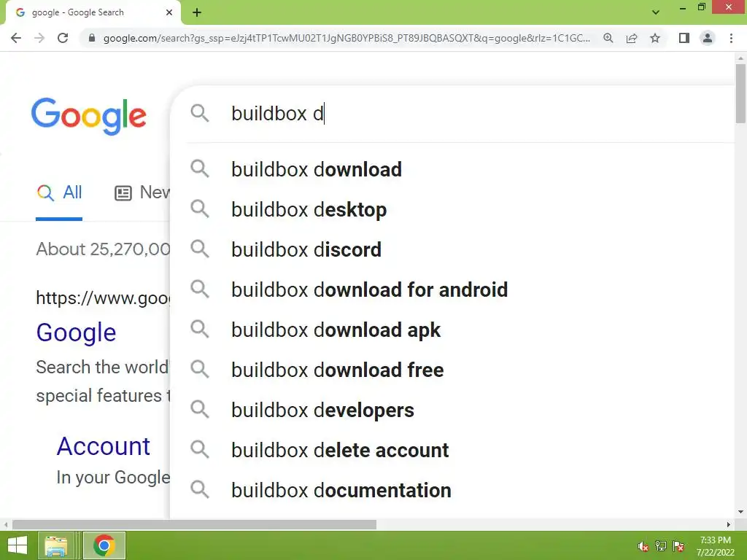Viewport: 747px width, 560px height.
Task: Open the Chrome three-dot menu
Action: pos(731,38)
